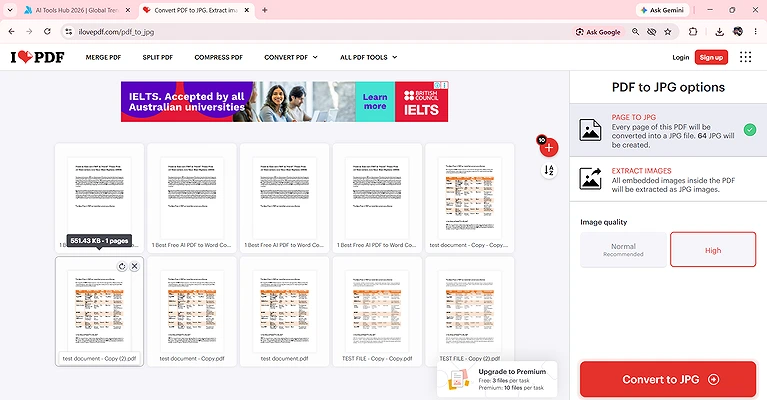Remove test document - Copy (2).pdf with X
767x400 pixels.
tap(135, 266)
